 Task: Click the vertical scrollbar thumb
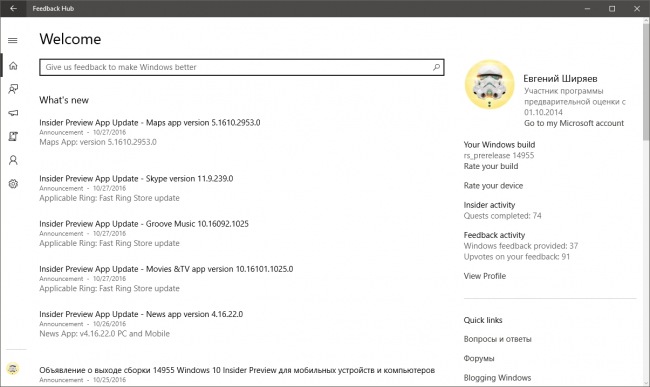pyautogui.click(x=646, y=81)
